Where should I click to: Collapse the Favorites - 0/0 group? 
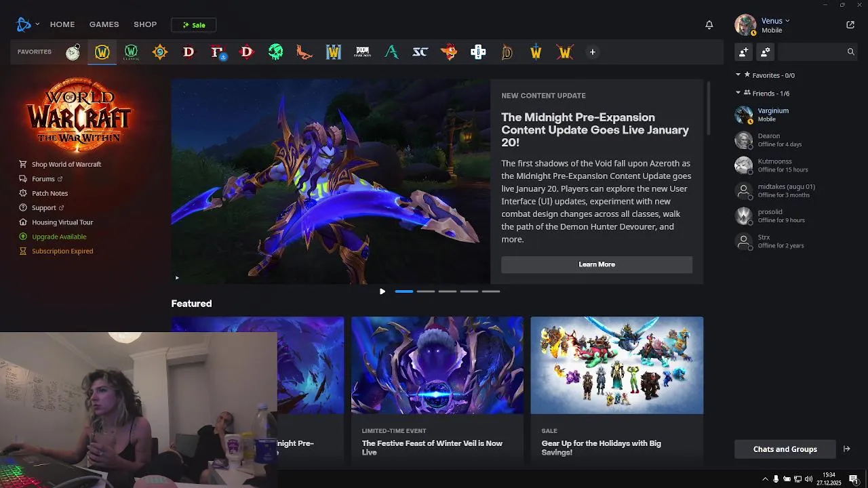pyautogui.click(x=738, y=75)
